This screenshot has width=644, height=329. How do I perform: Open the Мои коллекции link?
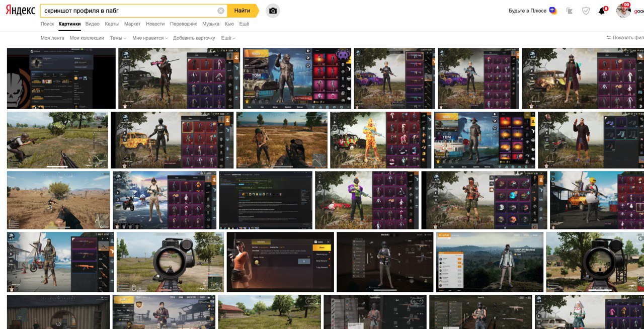pyautogui.click(x=87, y=38)
